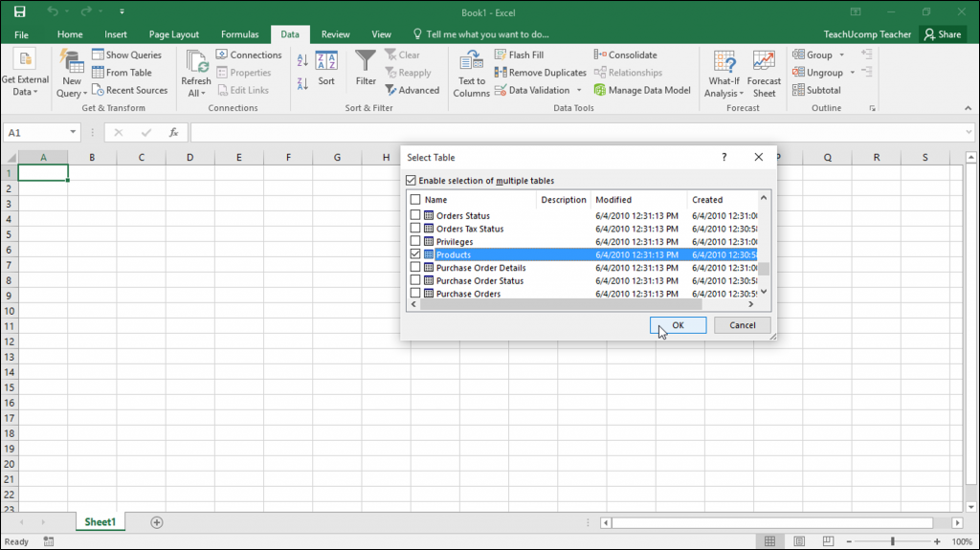Viewport: 980px width, 550px height.
Task: Check the Purchase Orders table checkbox
Action: click(415, 294)
